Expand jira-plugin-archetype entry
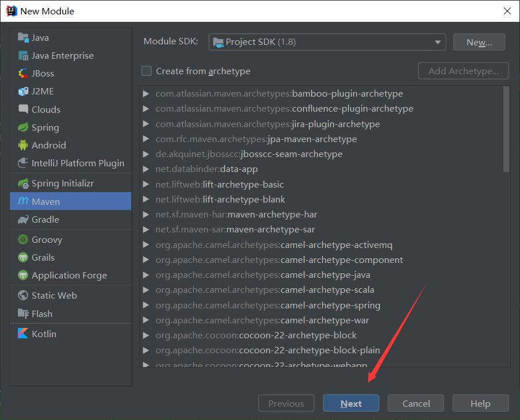Viewport: 520px width, 420px height. tap(146, 124)
